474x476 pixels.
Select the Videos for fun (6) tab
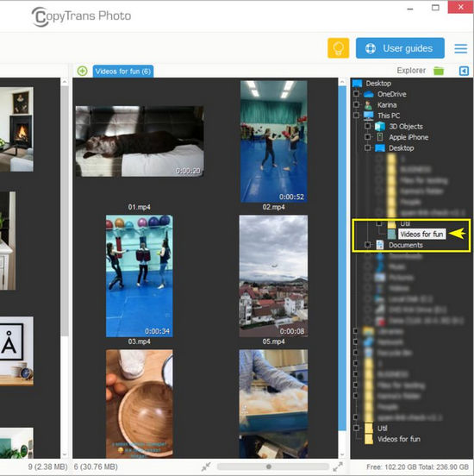123,72
